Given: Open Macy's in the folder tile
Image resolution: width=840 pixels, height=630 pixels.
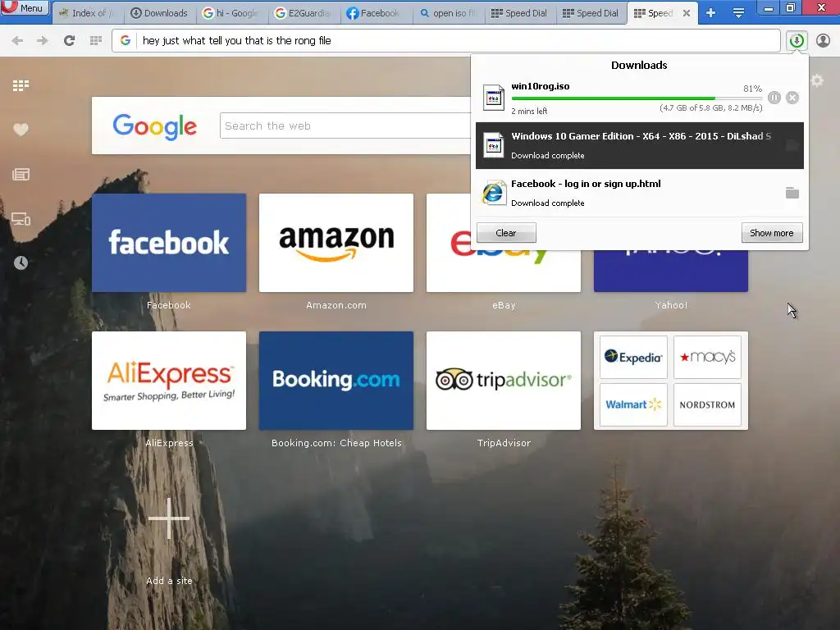Looking at the screenshot, I should pyautogui.click(x=707, y=358).
